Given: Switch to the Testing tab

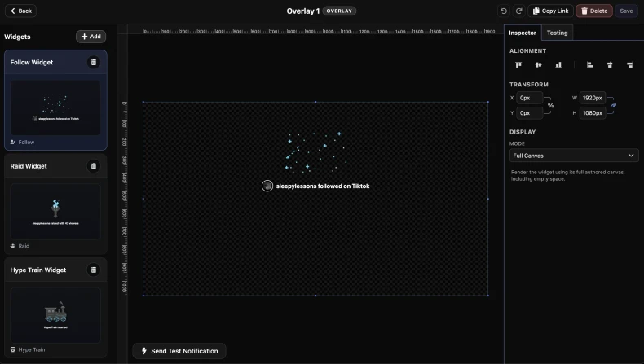Looking at the screenshot, I should [x=557, y=33].
